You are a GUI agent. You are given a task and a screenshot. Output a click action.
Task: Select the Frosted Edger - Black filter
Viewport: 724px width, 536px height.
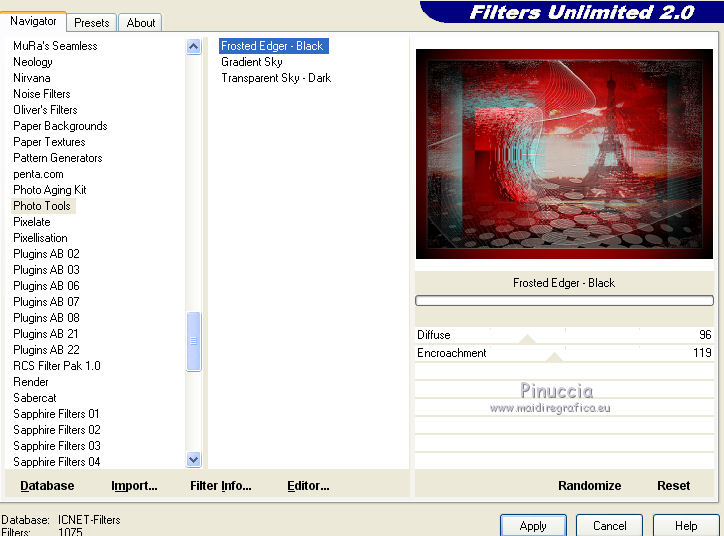[x=273, y=46]
